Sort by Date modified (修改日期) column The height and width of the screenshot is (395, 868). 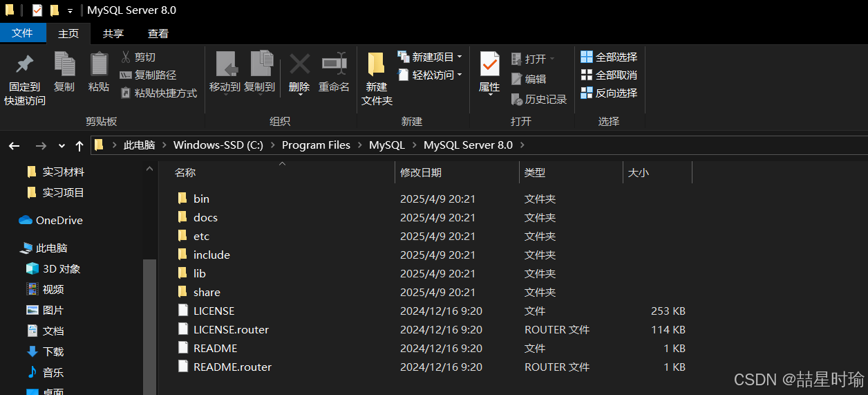[421, 172]
